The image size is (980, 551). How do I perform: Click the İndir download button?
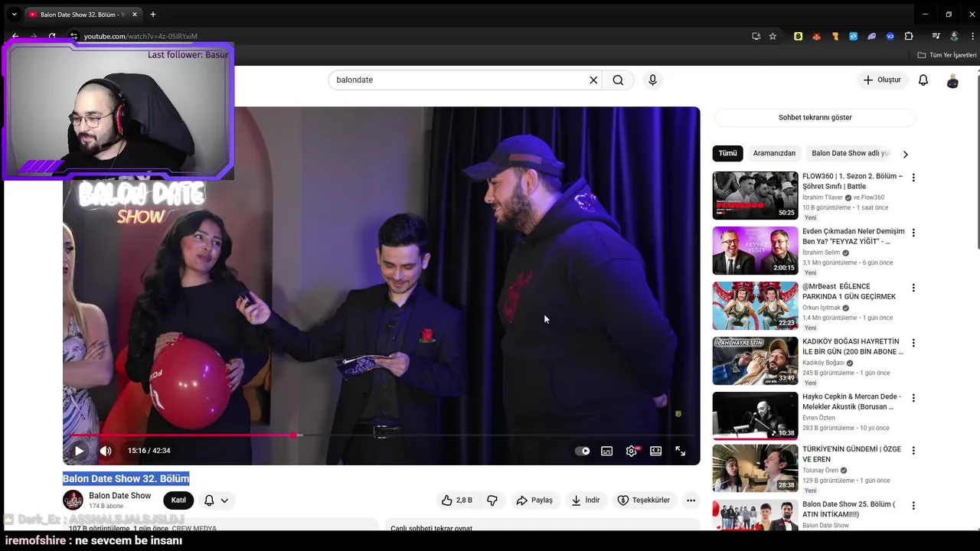586,500
